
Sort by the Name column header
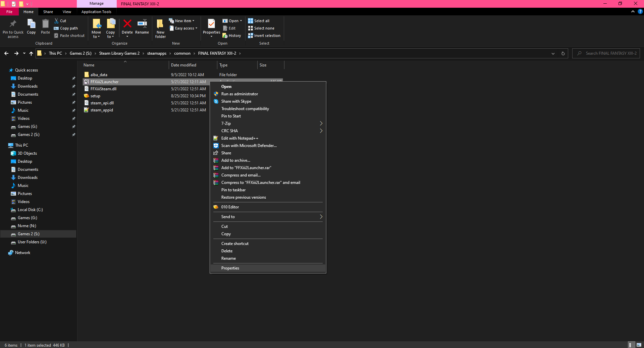coord(125,65)
